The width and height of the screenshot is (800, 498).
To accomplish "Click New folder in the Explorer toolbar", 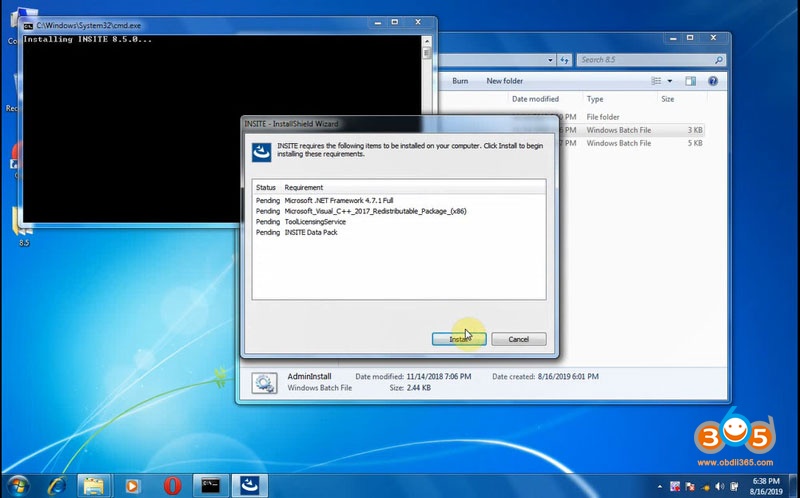I will coord(504,81).
